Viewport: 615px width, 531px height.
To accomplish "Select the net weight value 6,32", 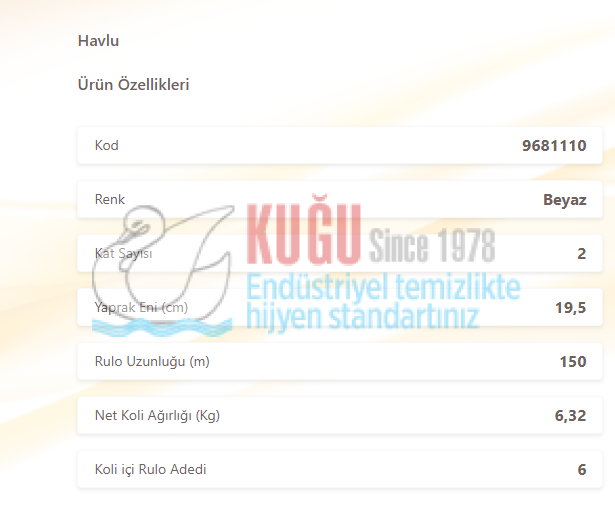I will (x=570, y=416).
